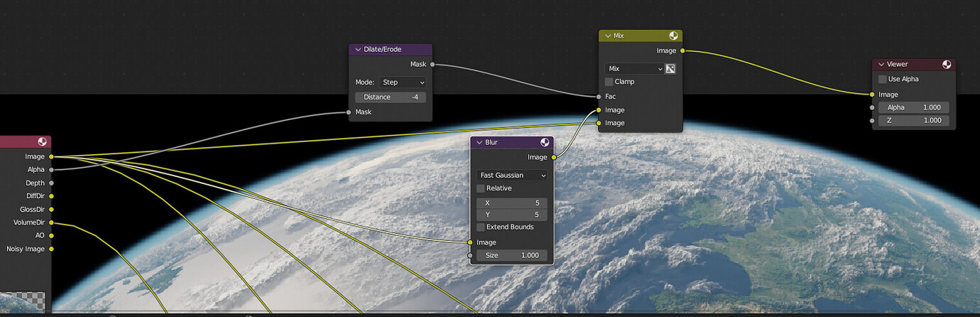Screen dimensions: 980x317
Task: Click the Mix node Fac input socket
Action: [x=599, y=96]
